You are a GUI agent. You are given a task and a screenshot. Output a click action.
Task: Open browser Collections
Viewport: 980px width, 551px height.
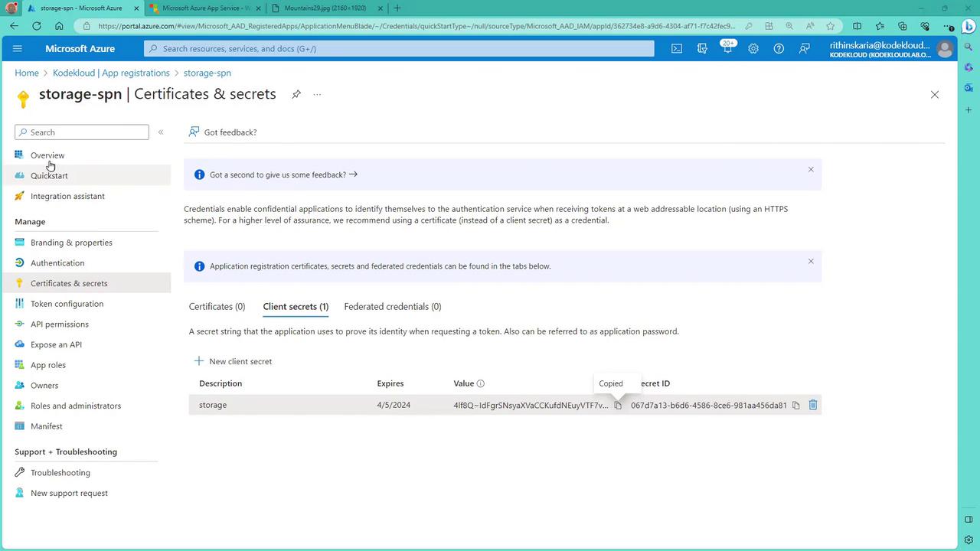[x=903, y=26]
